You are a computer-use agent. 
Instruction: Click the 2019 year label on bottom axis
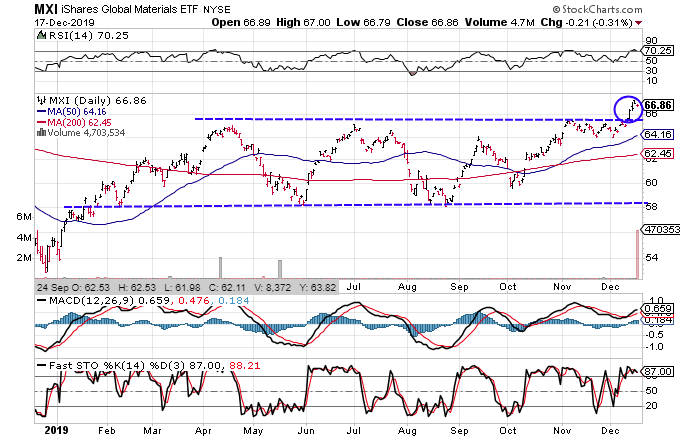click(x=57, y=430)
